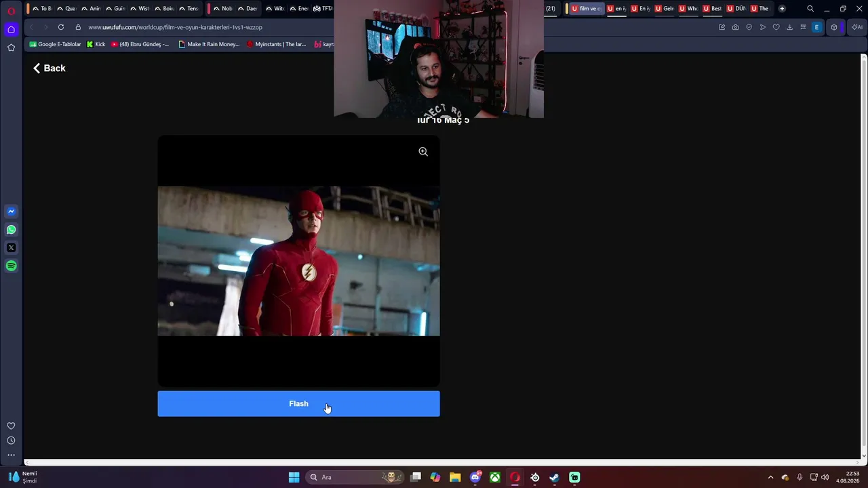Viewport: 868px width, 488px height.
Task: Open a new tab with the plus button
Action: coord(782,9)
